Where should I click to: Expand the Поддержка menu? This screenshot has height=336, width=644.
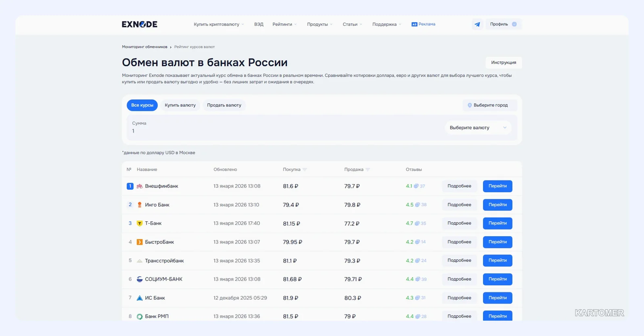coord(387,24)
